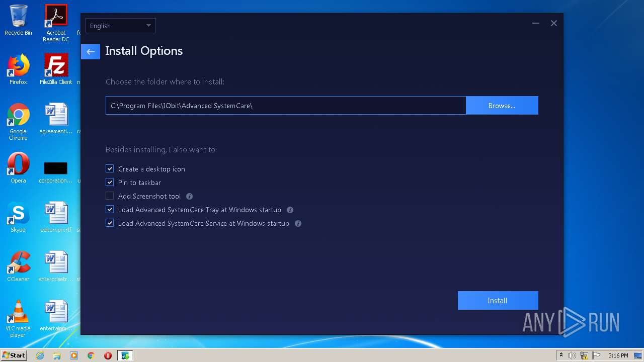
Task: Open Chrome from the taskbar
Action: click(91, 355)
